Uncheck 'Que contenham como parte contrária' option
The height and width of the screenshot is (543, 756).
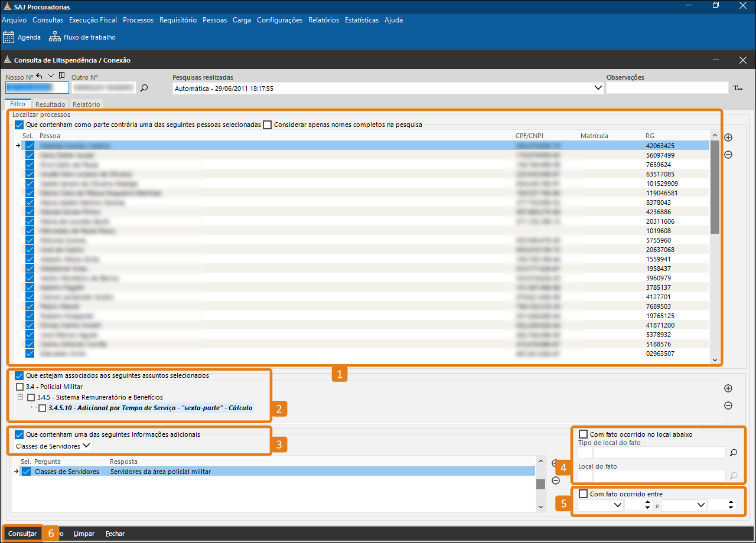19,125
